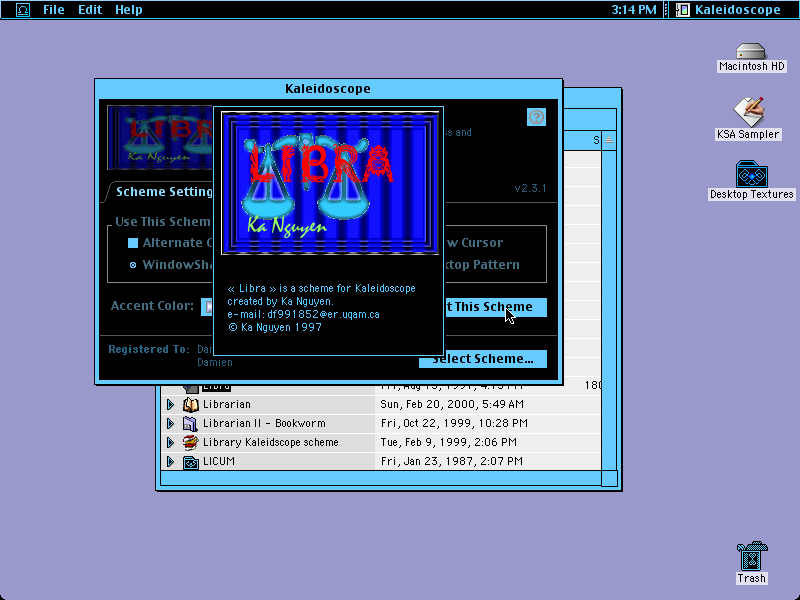Click the Librarian file name

tap(227, 404)
